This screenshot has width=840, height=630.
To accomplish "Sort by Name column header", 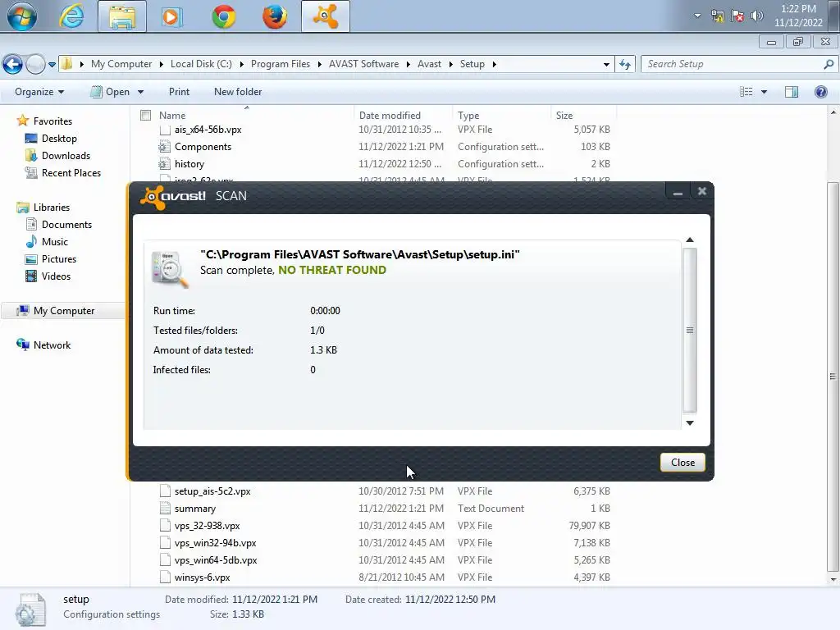I will point(172,115).
